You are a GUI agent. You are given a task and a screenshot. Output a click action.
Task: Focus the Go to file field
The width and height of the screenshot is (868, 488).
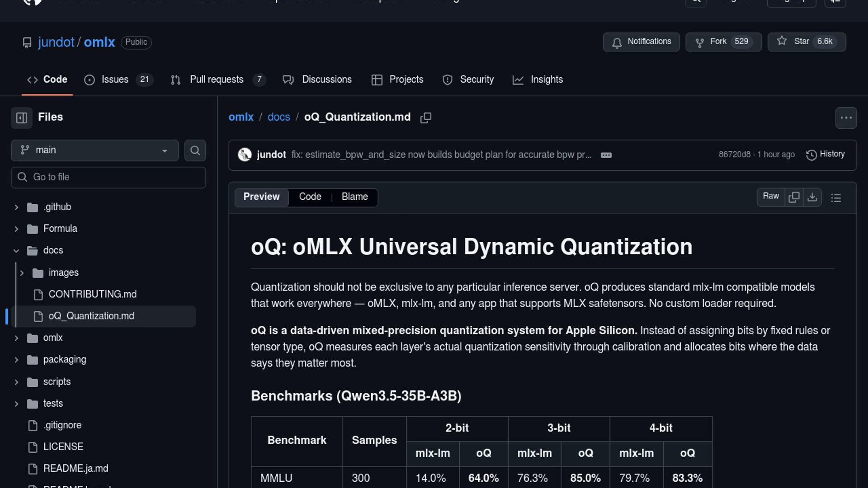(x=108, y=177)
